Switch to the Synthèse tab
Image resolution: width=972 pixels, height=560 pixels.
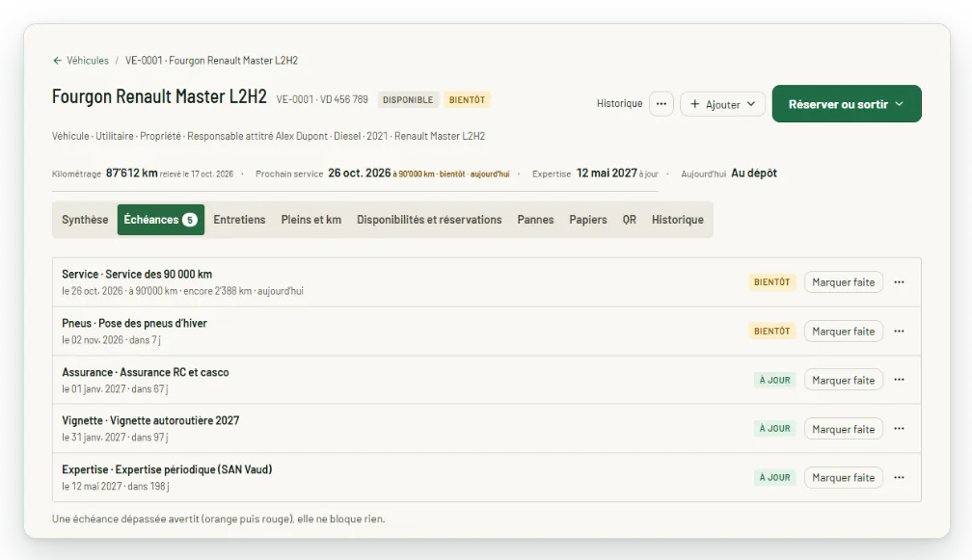coord(85,220)
